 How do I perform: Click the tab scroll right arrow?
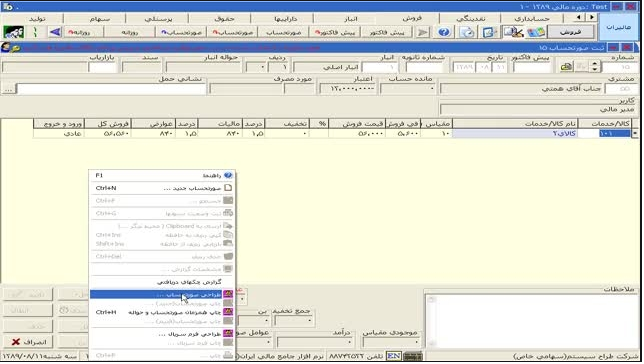591,17
